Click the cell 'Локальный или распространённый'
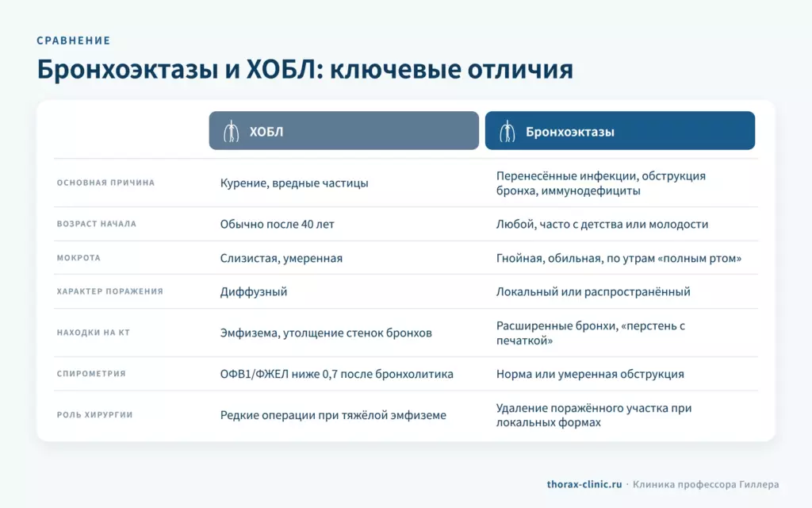 pos(593,292)
